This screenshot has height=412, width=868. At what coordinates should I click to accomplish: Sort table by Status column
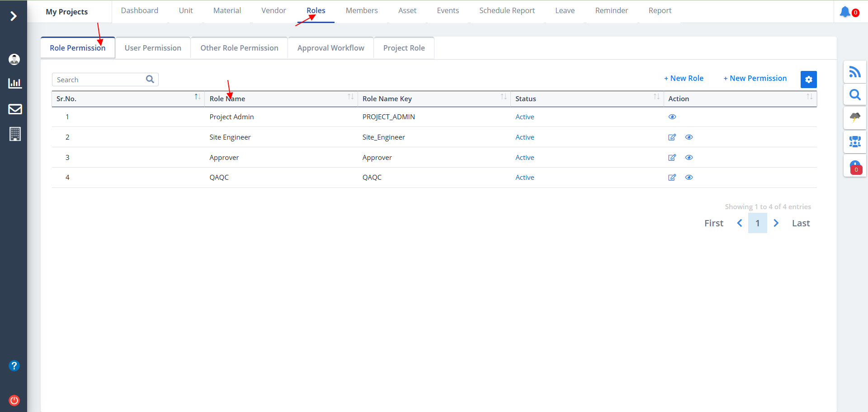tap(656, 97)
